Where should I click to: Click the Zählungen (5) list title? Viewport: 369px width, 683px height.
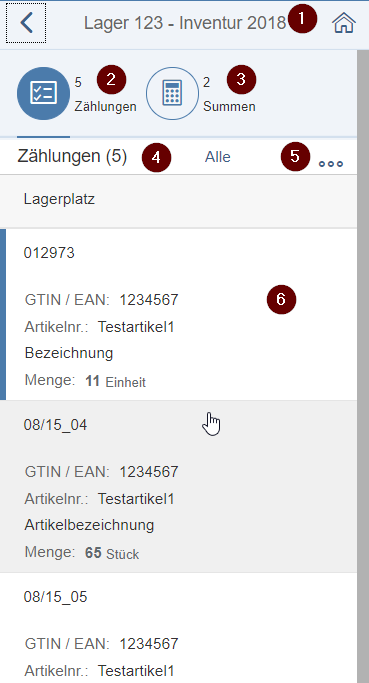point(72,156)
